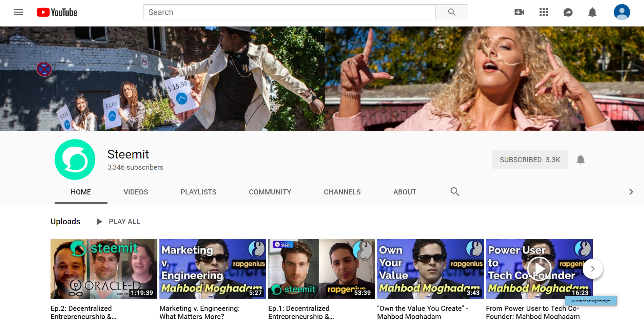The image size is (644, 319).
Task: Switch to the ABOUT tab
Action: [405, 192]
